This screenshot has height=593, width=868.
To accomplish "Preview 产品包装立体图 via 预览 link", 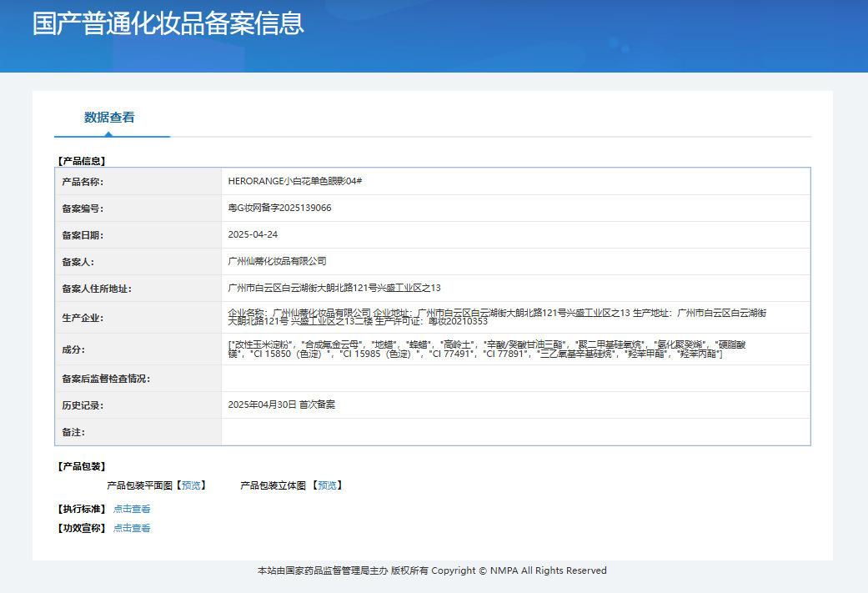I will 327,485.
